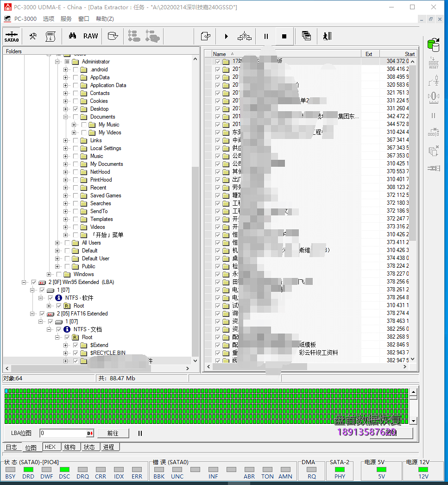This screenshot has width=448, height=485.
Task: Expand the Windows folder node
Action: tap(49, 274)
